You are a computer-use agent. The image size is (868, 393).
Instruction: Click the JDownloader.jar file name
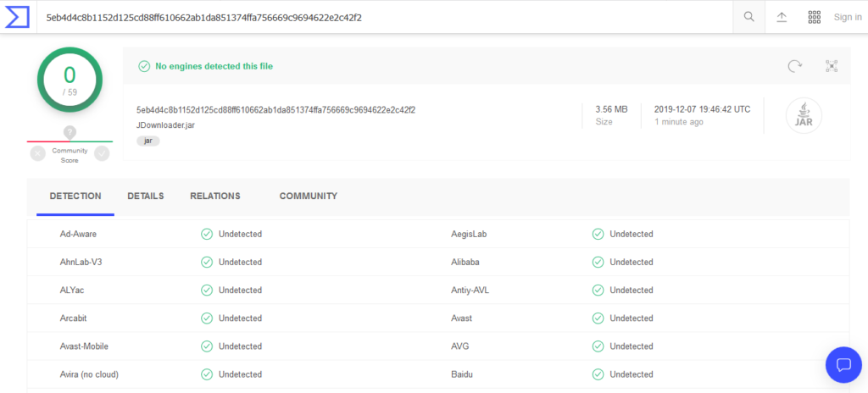point(165,125)
